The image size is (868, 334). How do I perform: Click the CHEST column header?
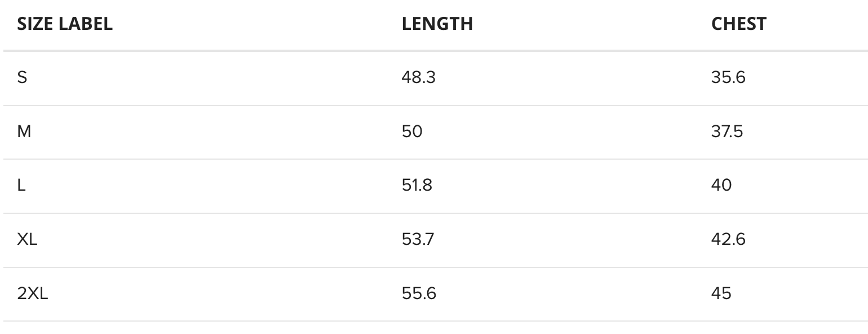tap(738, 24)
